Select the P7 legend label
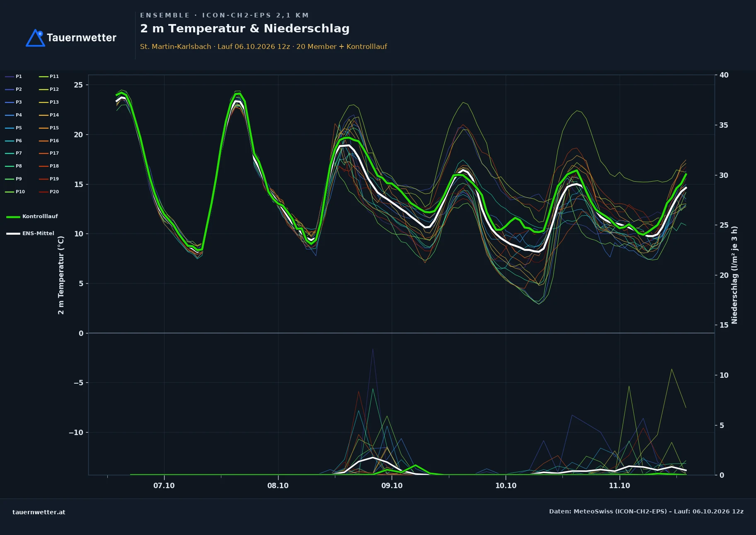The height and width of the screenshot is (535, 756). coord(19,153)
